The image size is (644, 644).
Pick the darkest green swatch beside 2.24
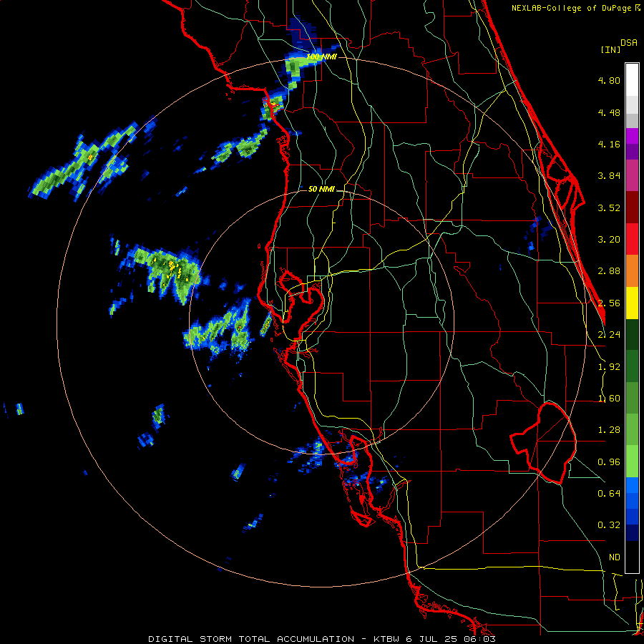pyautogui.click(x=632, y=334)
